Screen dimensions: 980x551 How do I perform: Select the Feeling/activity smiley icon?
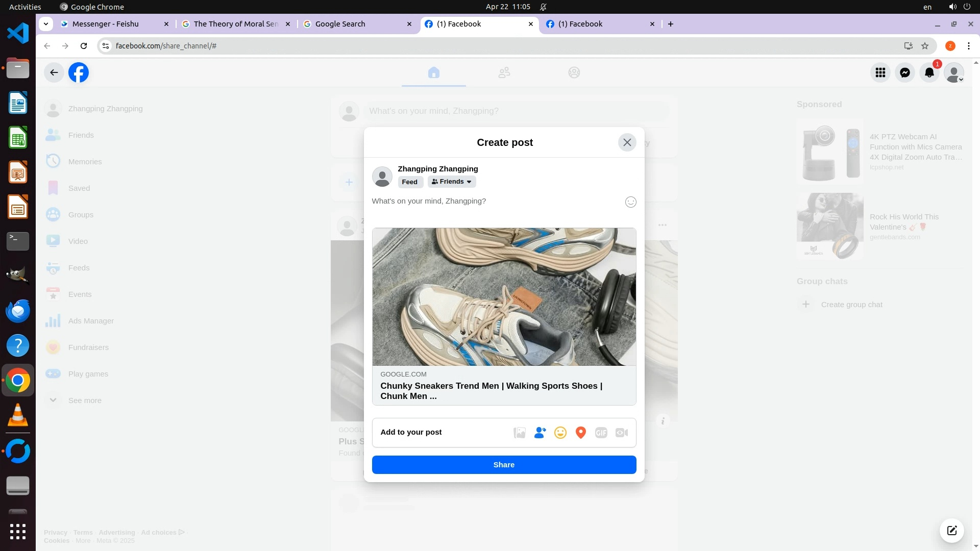[x=560, y=433]
